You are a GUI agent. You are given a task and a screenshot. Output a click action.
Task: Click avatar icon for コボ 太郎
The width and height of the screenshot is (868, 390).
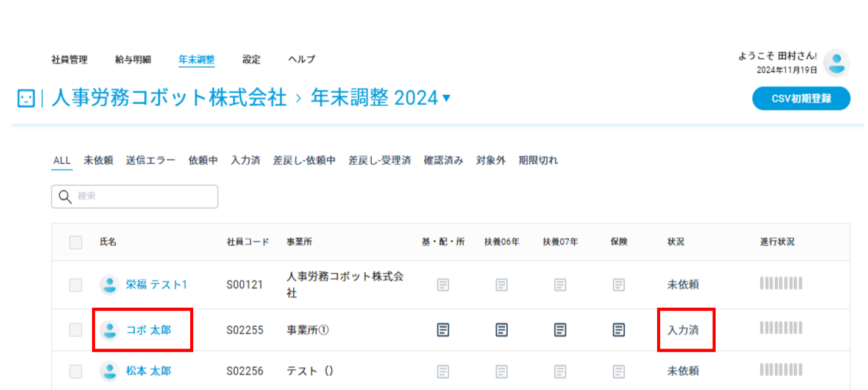click(x=110, y=330)
